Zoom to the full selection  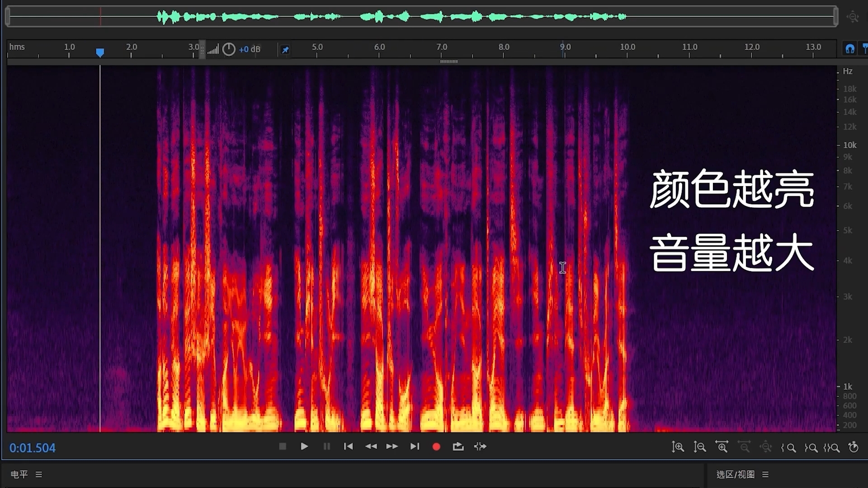(832, 447)
